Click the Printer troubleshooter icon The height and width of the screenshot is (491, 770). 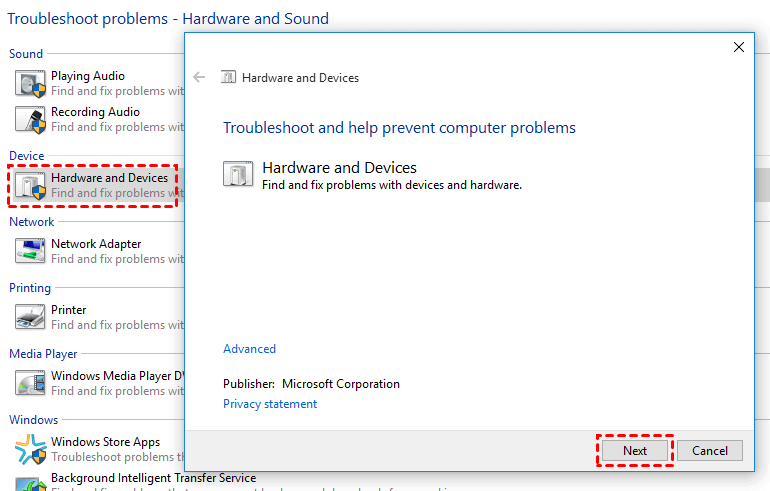(31, 317)
